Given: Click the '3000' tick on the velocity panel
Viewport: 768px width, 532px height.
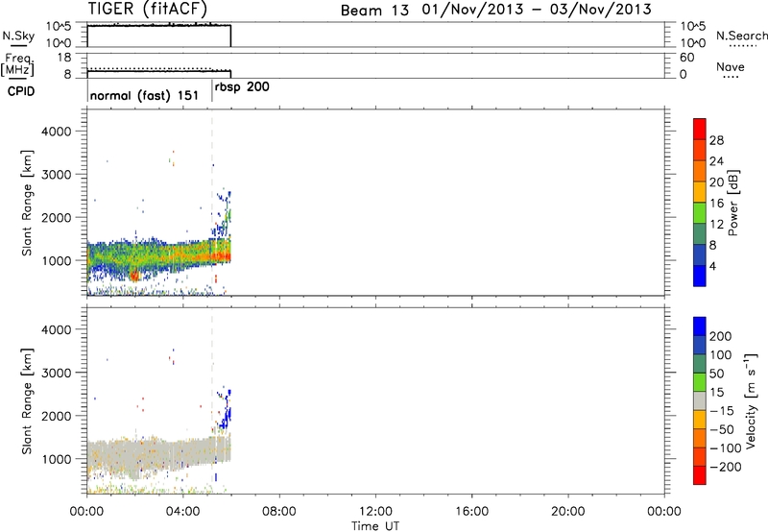Looking at the screenshot, I should (57, 373).
